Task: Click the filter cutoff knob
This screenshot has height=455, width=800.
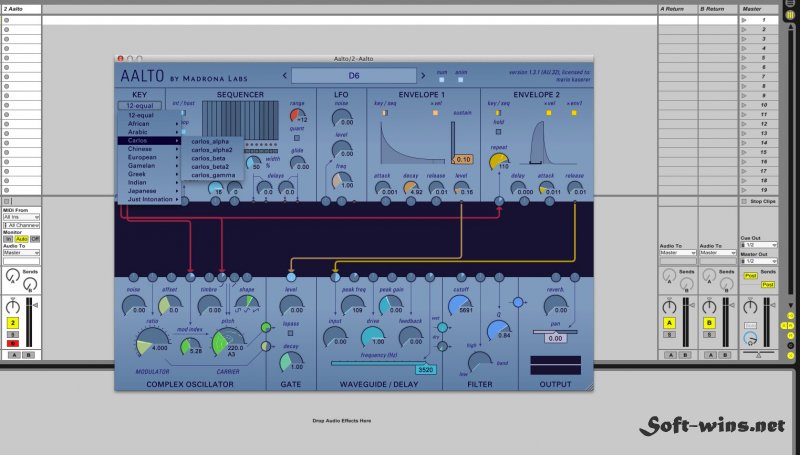Action: [x=460, y=305]
